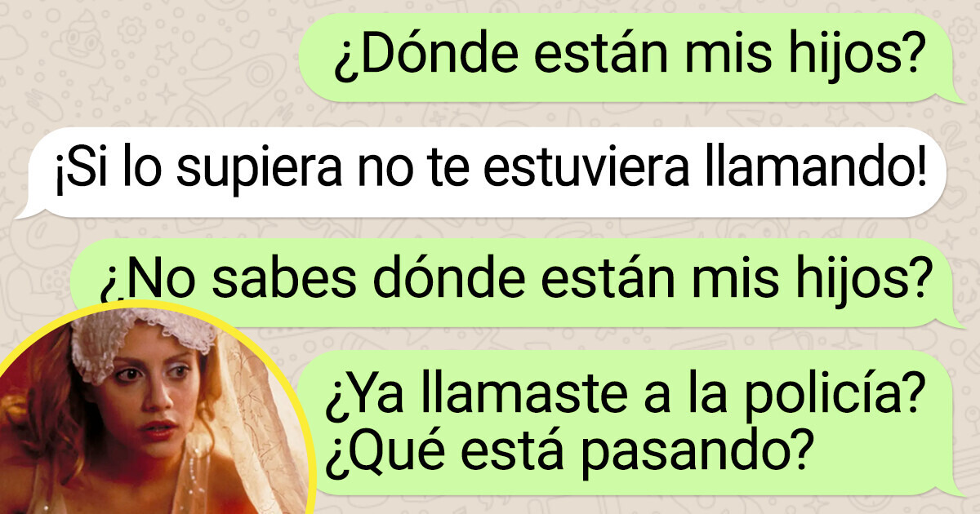Tap the green bubble "¿No sabes dónde están mis hijos?"
Screen dimensions: 980x514
[514, 283]
